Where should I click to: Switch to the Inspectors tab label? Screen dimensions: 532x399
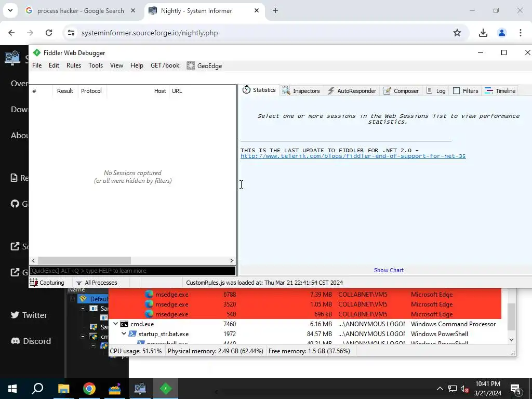pyautogui.click(x=307, y=91)
